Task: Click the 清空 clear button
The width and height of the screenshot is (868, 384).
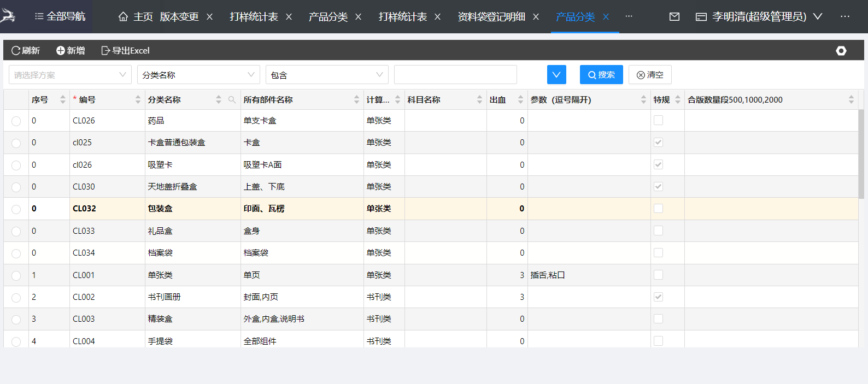Action: [650, 75]
